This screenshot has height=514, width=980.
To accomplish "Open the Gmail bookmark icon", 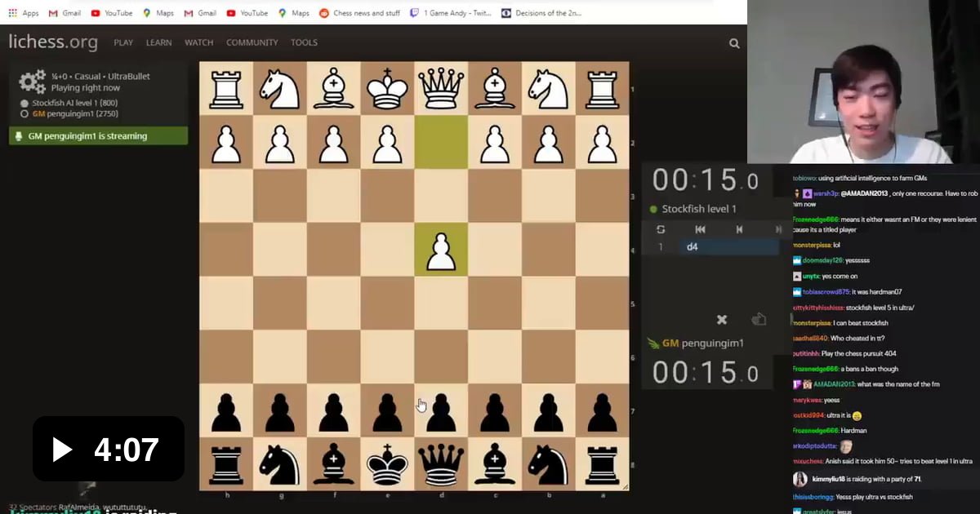I will point(51,13).
